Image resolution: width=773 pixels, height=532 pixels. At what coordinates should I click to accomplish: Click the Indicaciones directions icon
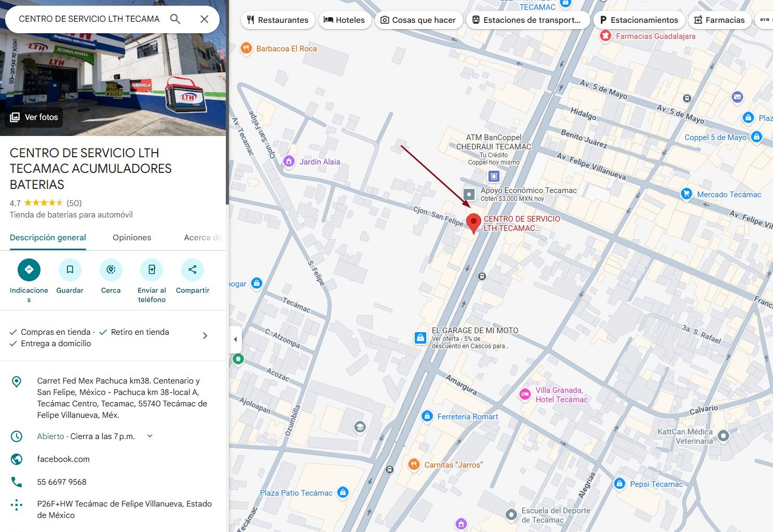coord(29,269)
